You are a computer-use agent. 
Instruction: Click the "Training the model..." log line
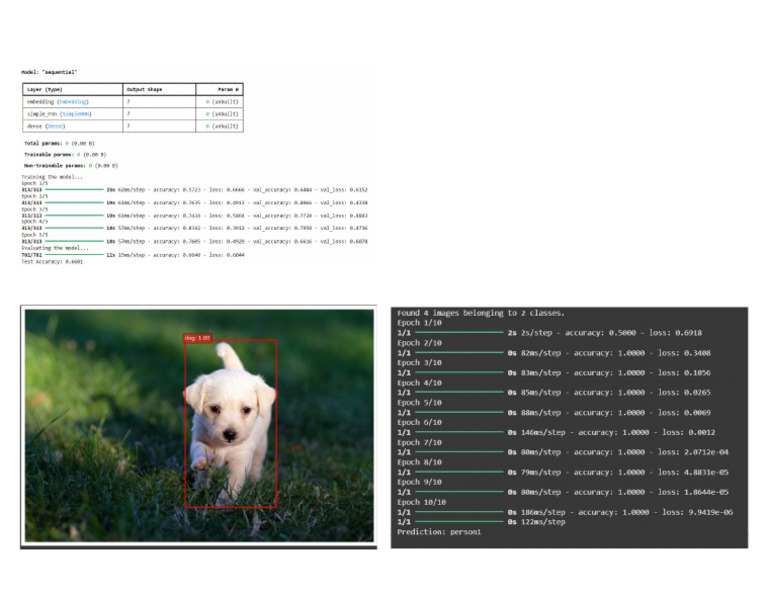[x=48, y=176]
